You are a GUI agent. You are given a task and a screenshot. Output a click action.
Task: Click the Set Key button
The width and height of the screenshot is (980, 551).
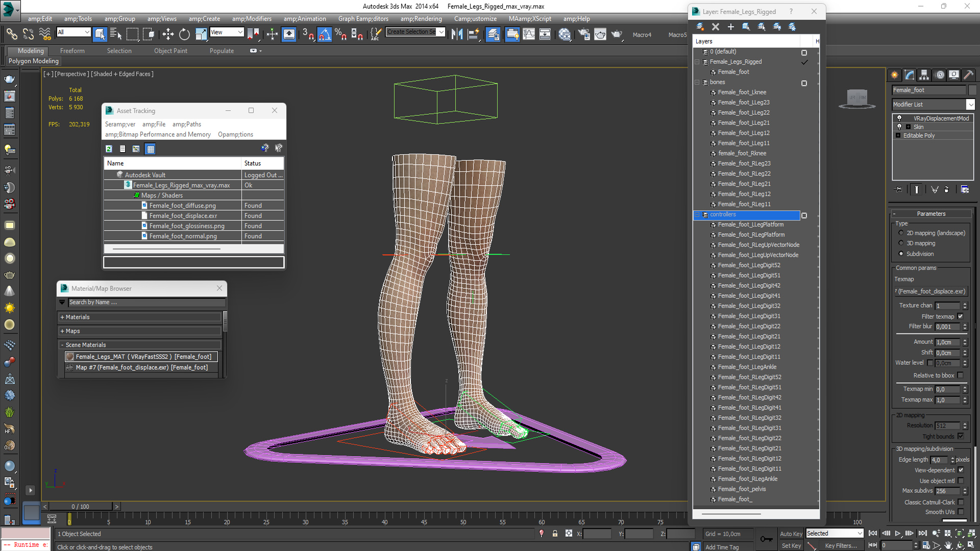pyautogui.click(x=791, y=546)
